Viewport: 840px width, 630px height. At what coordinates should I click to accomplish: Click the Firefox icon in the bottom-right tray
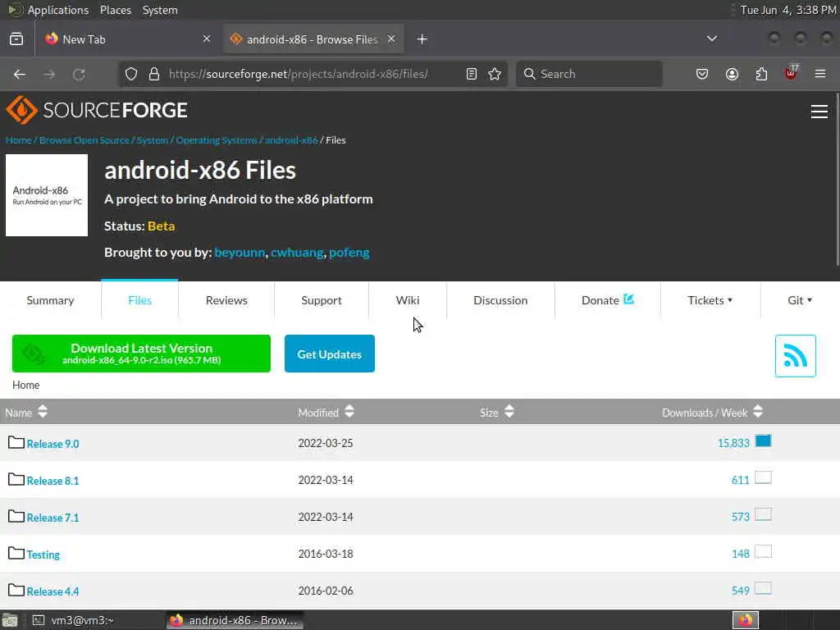[x=746, y=620]
